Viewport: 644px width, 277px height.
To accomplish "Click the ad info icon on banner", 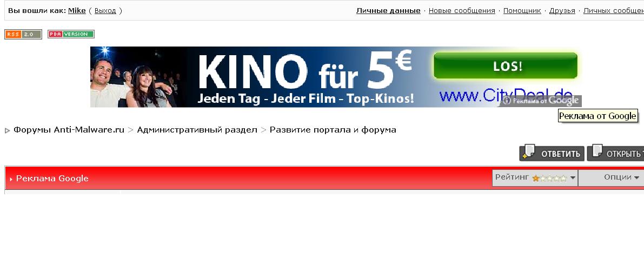I will 507,101.
